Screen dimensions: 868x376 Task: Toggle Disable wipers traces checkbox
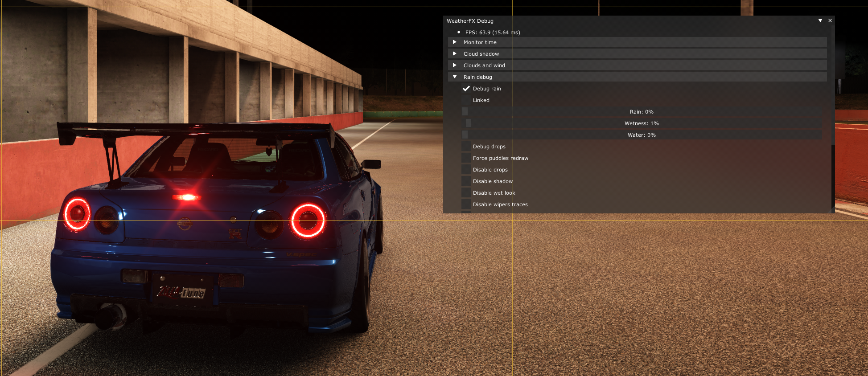466,204
